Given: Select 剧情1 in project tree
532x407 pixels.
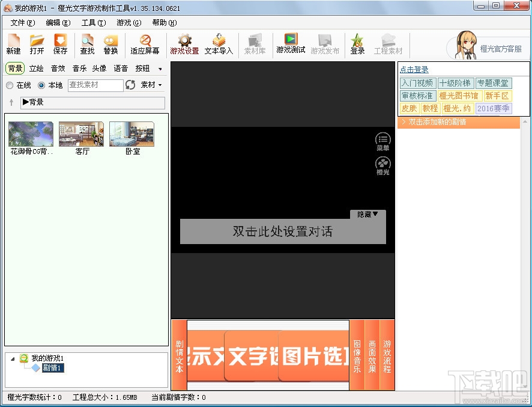Looking at the screenshot, I should (x=53, y=368).
